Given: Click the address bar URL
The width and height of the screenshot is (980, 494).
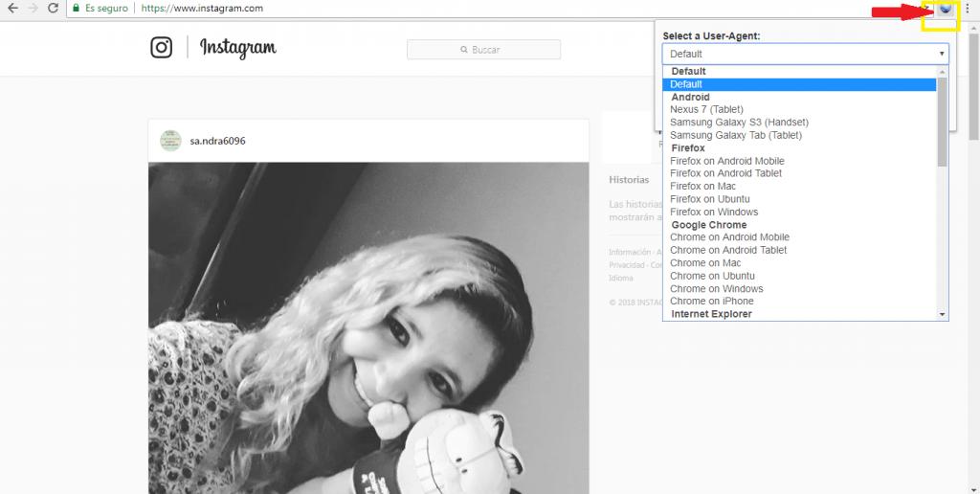Looking at the screenshot, I should click(202, 8).
